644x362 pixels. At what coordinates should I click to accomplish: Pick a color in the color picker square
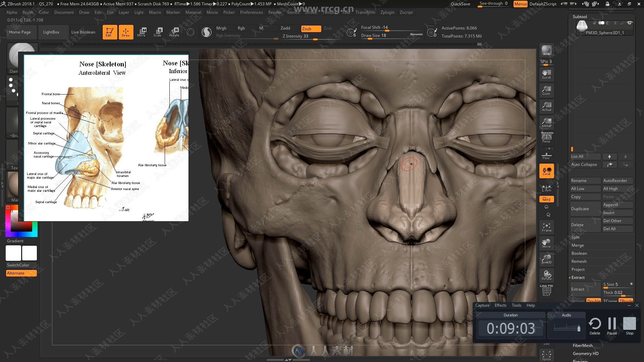21,221
